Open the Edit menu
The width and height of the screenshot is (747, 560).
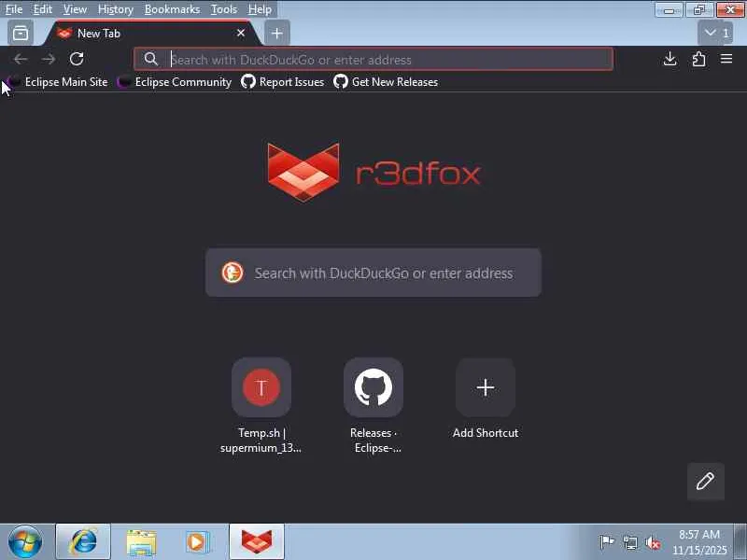42,9
